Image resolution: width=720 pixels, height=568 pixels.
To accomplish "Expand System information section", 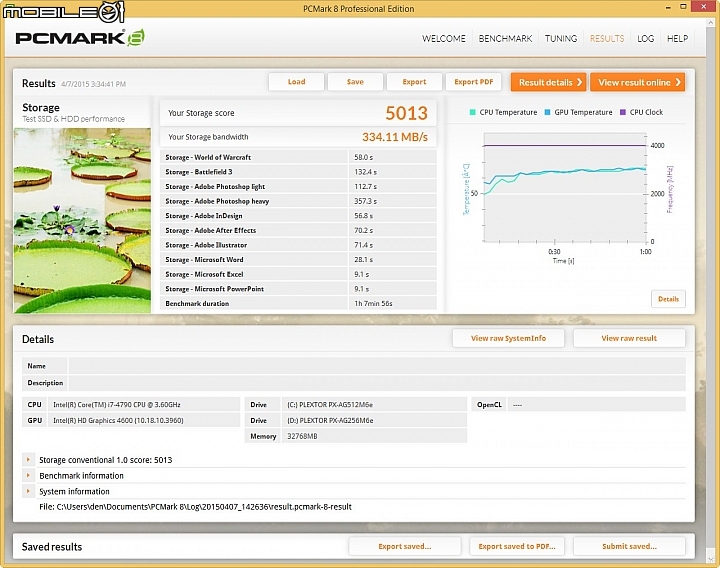I will pyautogui.click(x=28, y=491).
